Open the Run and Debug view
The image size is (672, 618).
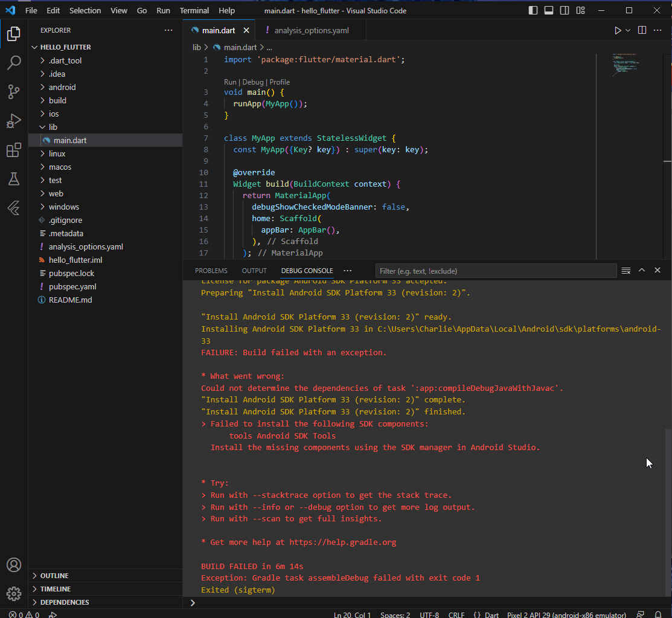[x=14, y=121]
